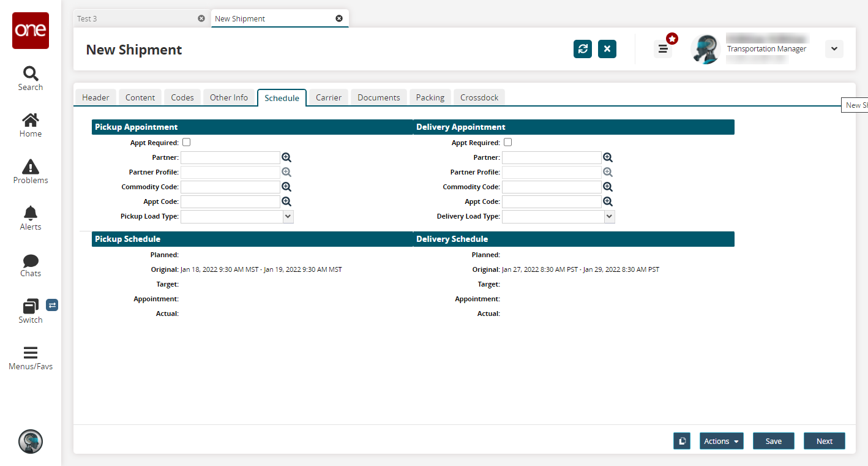
Task: Open Chats from the sidebar
Action: click(x=30, y=265)
